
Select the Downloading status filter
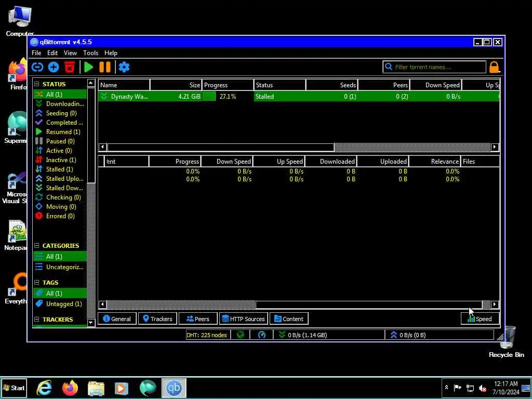60,104
